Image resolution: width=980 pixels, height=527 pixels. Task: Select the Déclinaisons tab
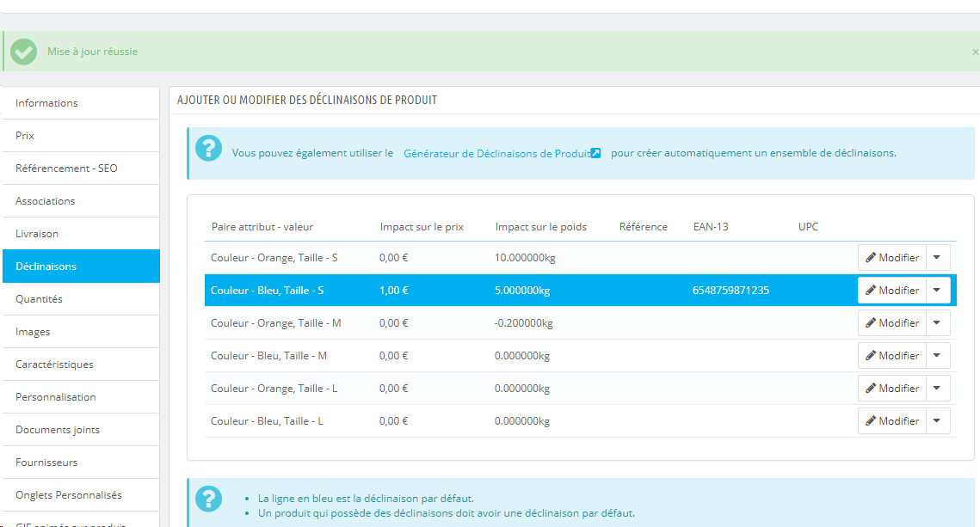pyautogui.click(x=81, y=266)
